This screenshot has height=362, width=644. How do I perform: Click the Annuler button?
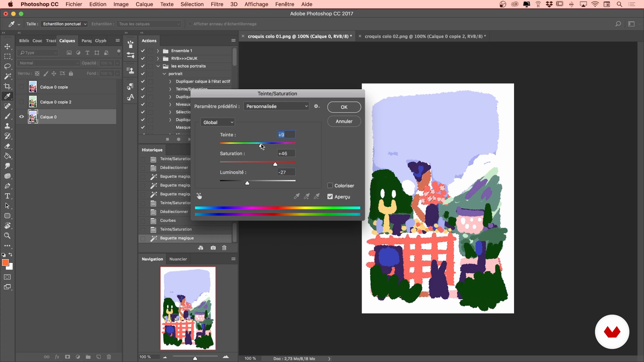coord(344,121)
